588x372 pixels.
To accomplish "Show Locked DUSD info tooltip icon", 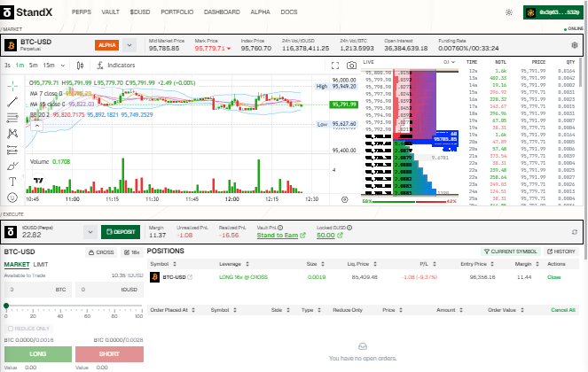I will [x=349, y=228].
